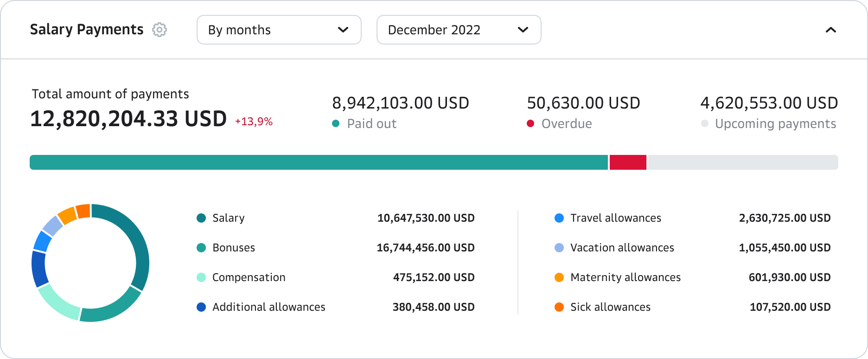The image size is (868, 359).
Task: Select the red Overdue bar segment
Action: (x=628, y=162)
